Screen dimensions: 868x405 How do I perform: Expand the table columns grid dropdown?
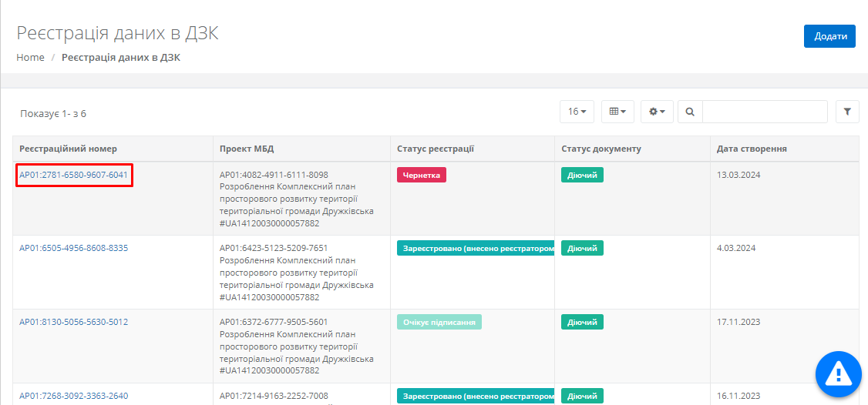[617, 112]
